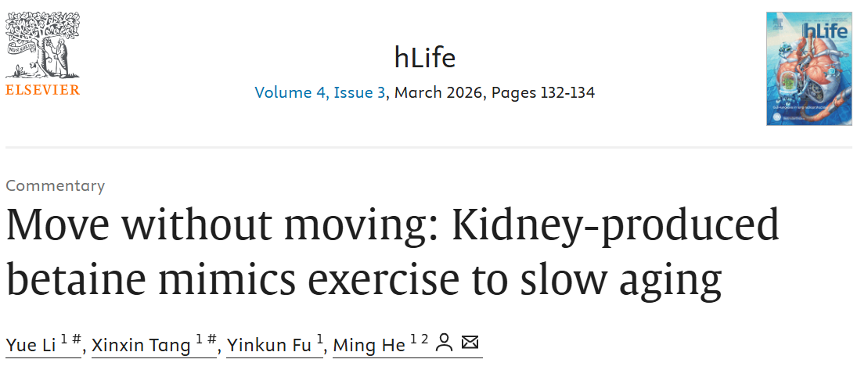Open the hLife journal title link
The width and height of the screenshot is (868, 370).
coord(425,57)
